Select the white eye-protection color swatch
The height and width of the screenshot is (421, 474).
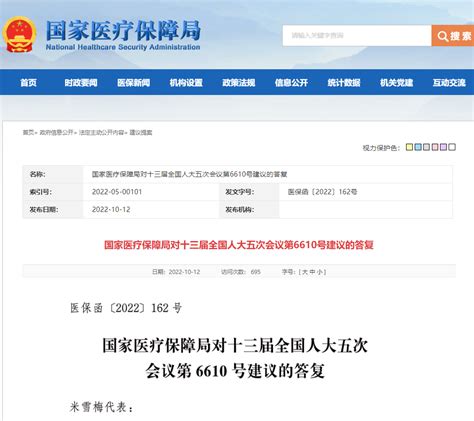point(452,147)
